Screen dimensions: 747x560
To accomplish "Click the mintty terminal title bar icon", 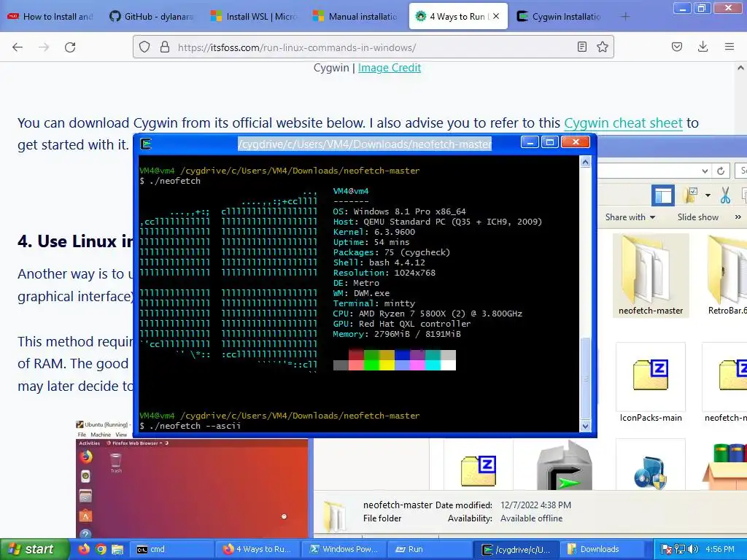I will [x=146, y=144].
